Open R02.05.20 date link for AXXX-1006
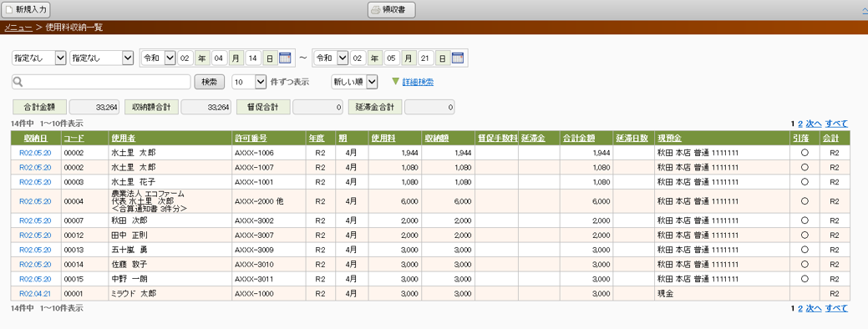Viewport: 868px width, 329px height. click(x=35, y=153)
